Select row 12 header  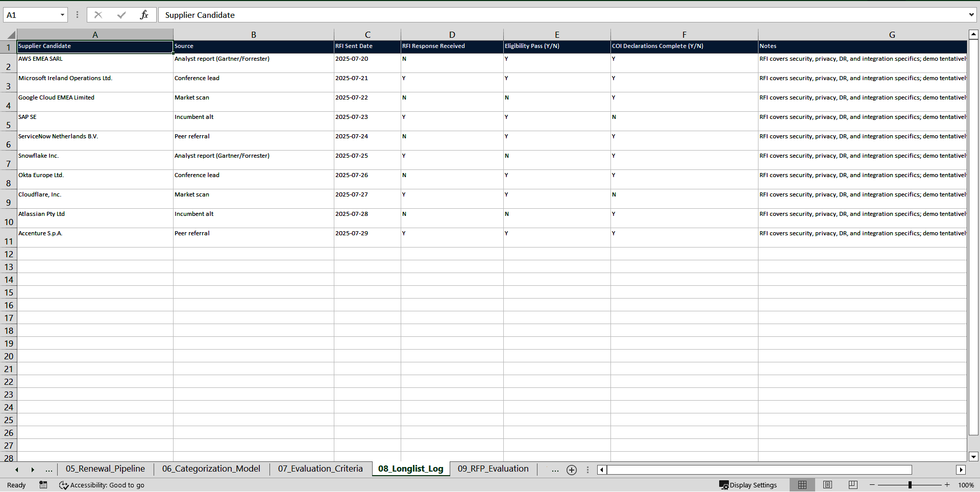click(8, 254)
